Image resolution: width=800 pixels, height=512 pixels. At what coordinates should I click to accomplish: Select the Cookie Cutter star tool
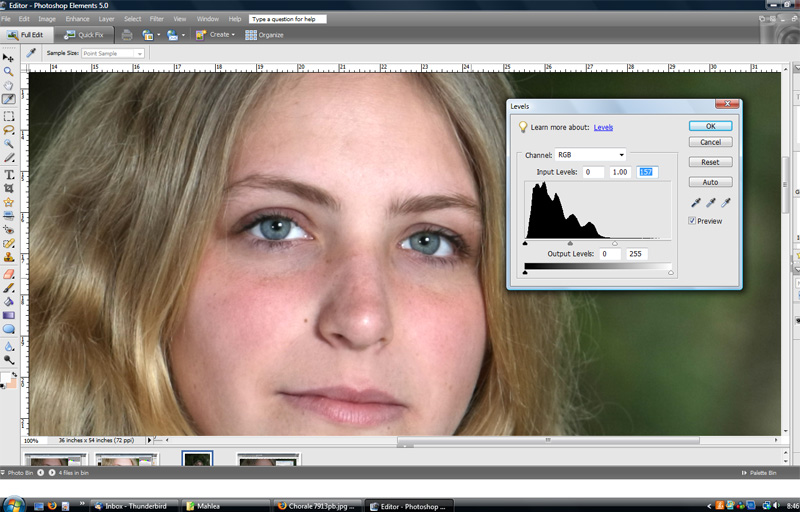click(8, 202)
